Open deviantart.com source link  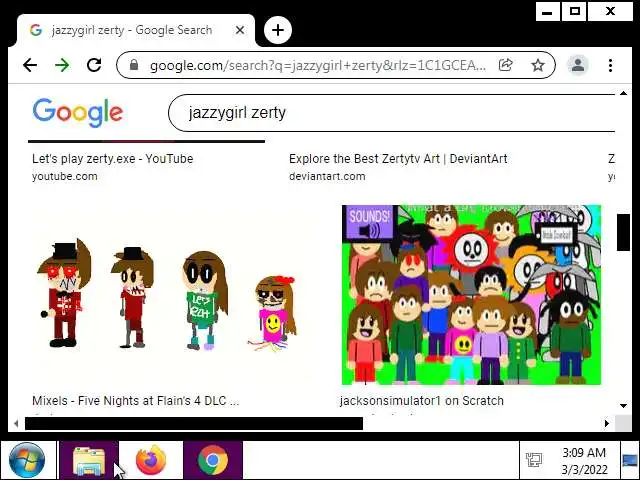coord(327,176)
